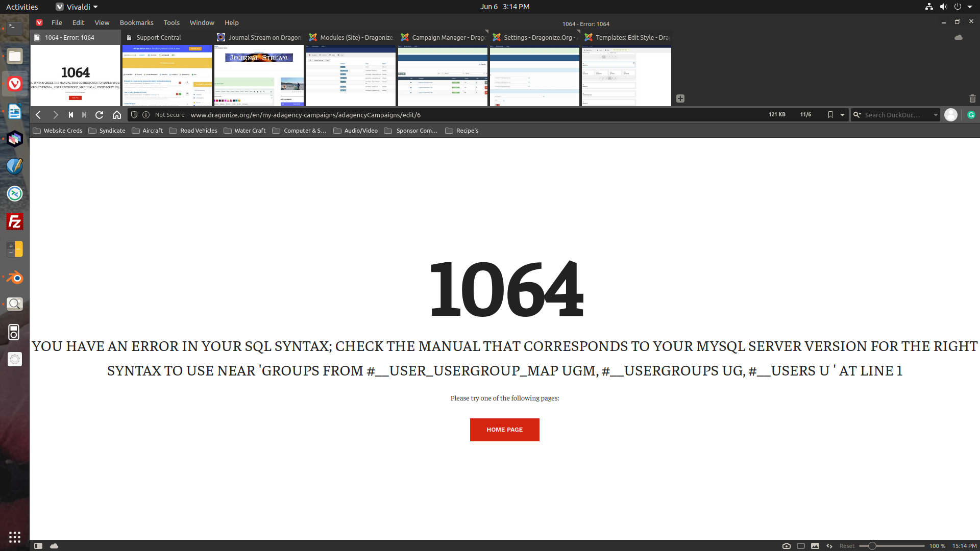The height and width of the screenshot is (551, 980).
Task: Click the HOME PAGE button
Action: pos(504,430)
